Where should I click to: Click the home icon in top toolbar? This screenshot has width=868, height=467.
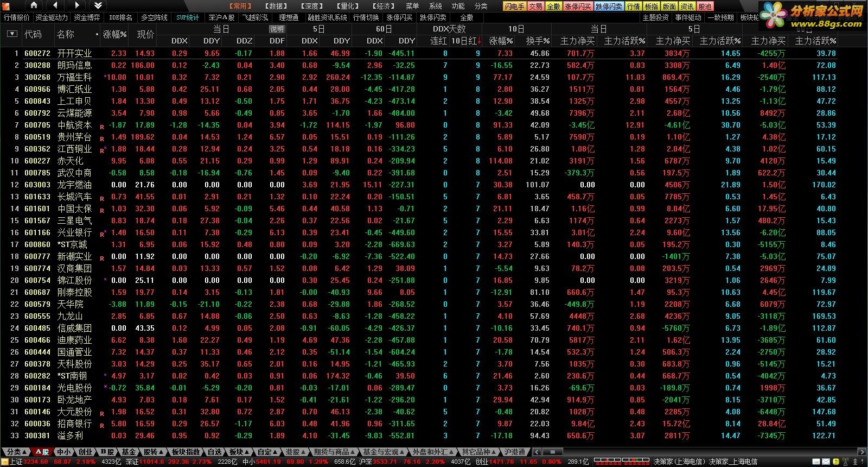(x=34, y=5)
